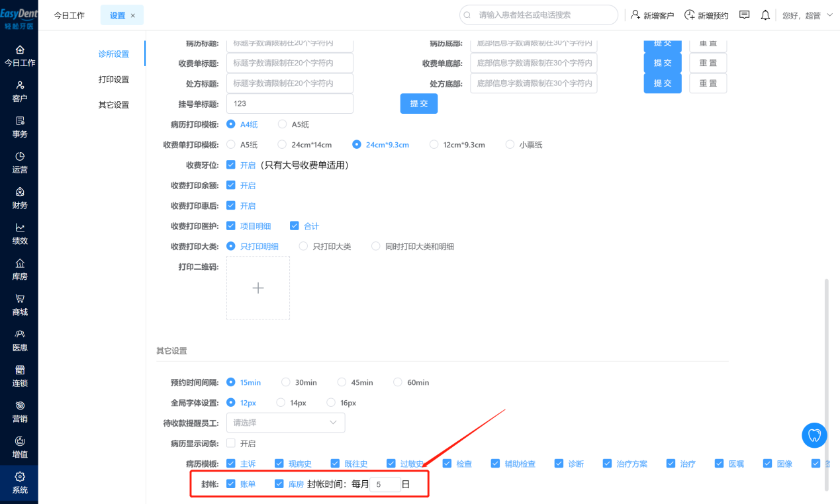Image resolution: width=840 pixels, height=504 pixels.
Task: Select 24cm*14cm for 收费单打印模板
Action: tap(304, 144)
